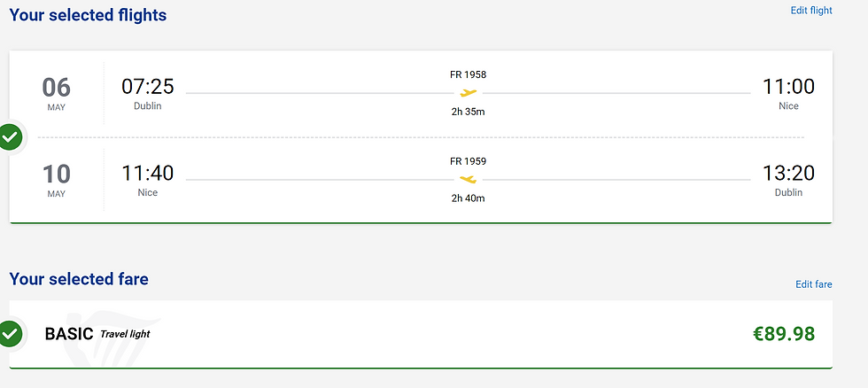Click the €89.98 fare price

coord(783,334)
